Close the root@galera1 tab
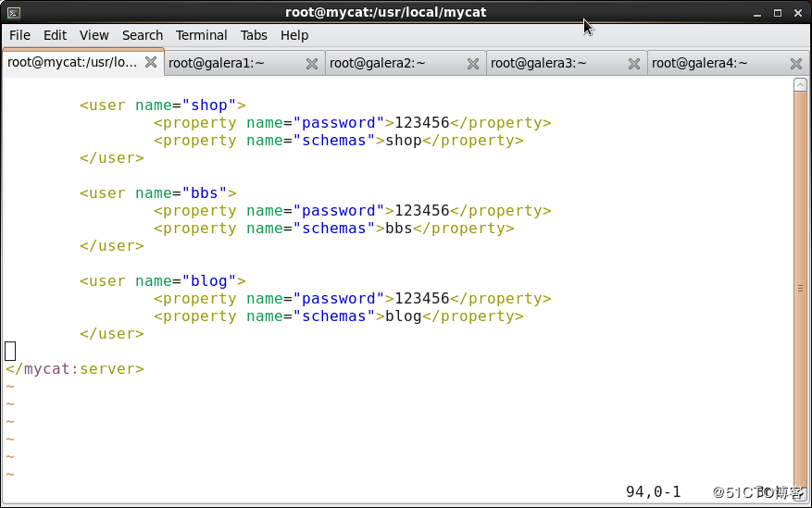The height and width of the screenshot is (508, 812). [312, 64]
